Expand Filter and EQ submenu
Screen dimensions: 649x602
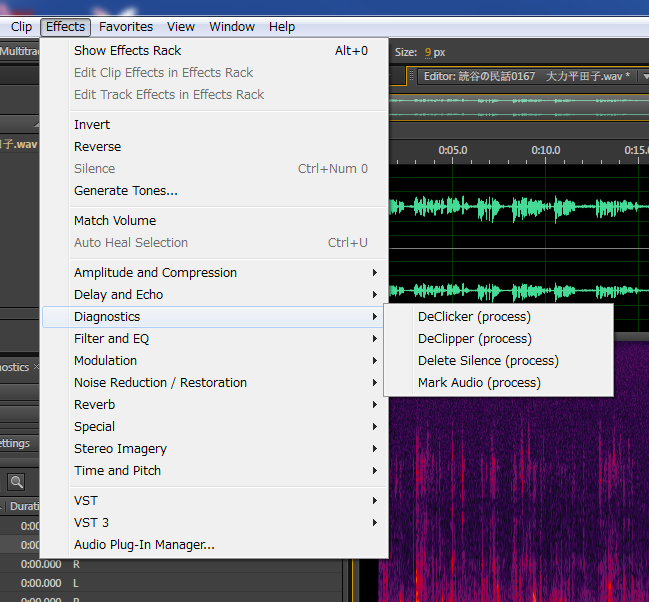tap(215, 339)
